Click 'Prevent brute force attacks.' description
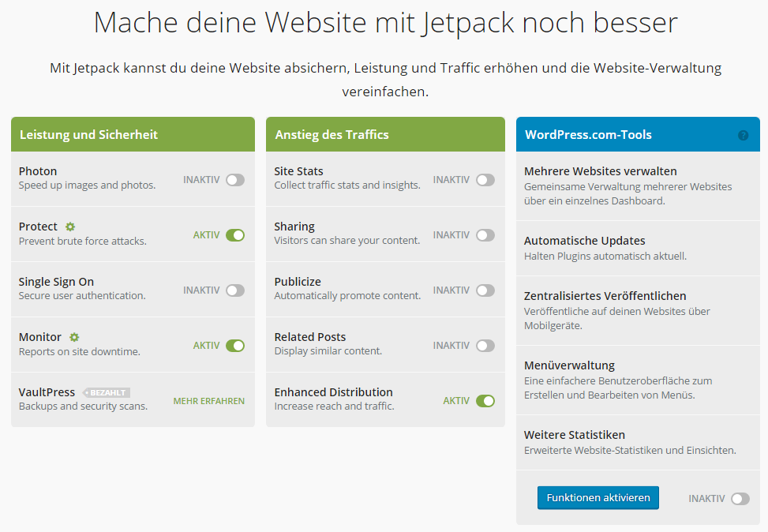Image resolution: width=768 pixels, height=532 pixels. pos(83,241)
